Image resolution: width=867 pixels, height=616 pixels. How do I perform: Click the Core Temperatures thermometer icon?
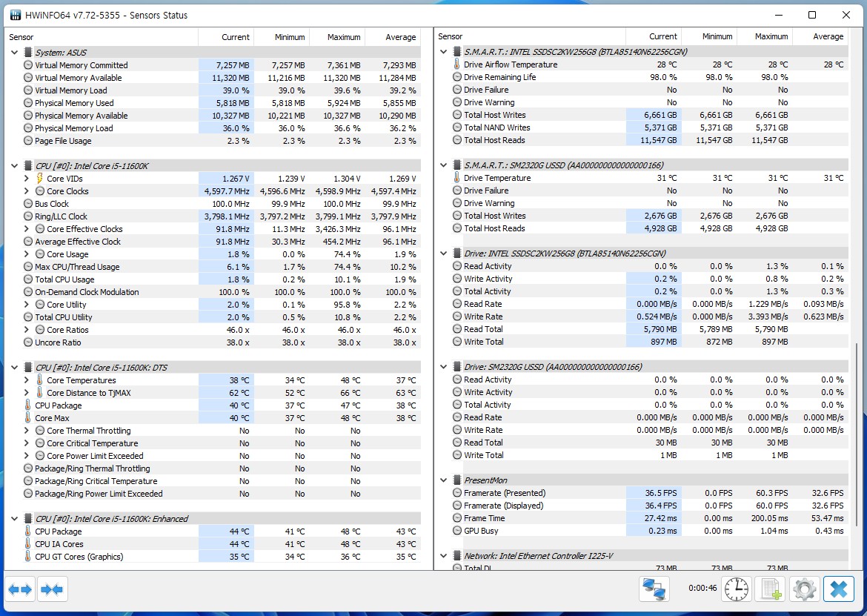(40, 380)
